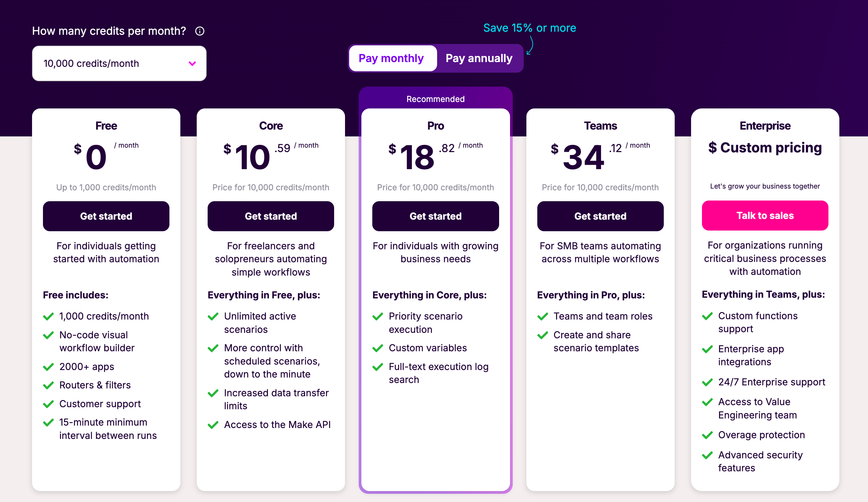Click the checkmark beside Teams and team roles

[542, 316]
